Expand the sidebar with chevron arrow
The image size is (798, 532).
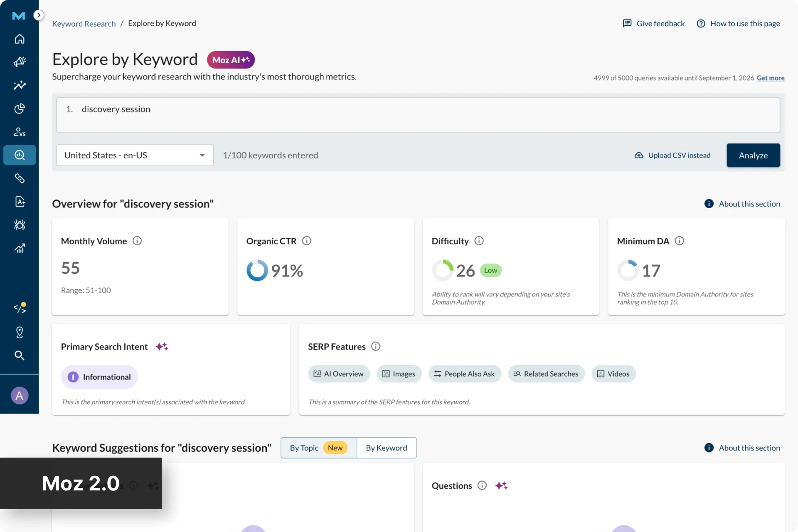pos(38,15)
